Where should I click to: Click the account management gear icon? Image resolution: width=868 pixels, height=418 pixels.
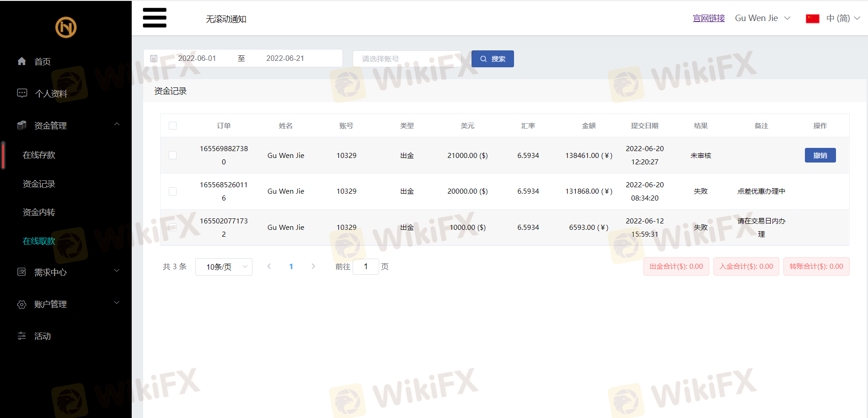pyautogui.click(x=21, y=304)
